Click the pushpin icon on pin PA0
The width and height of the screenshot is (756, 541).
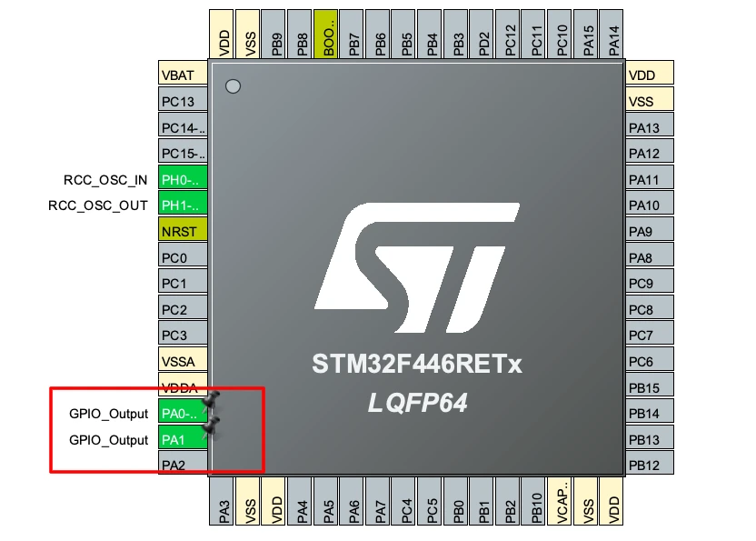coord(211,402)
